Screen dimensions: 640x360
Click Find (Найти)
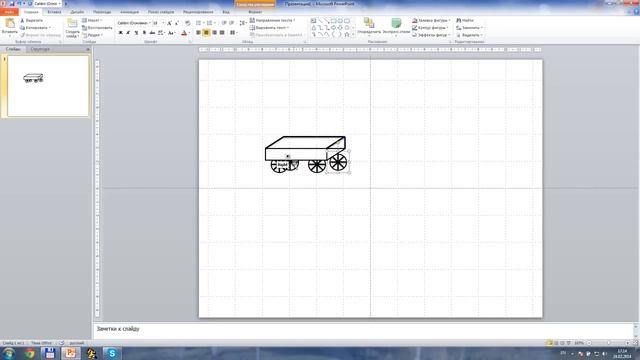coord(465,20)
